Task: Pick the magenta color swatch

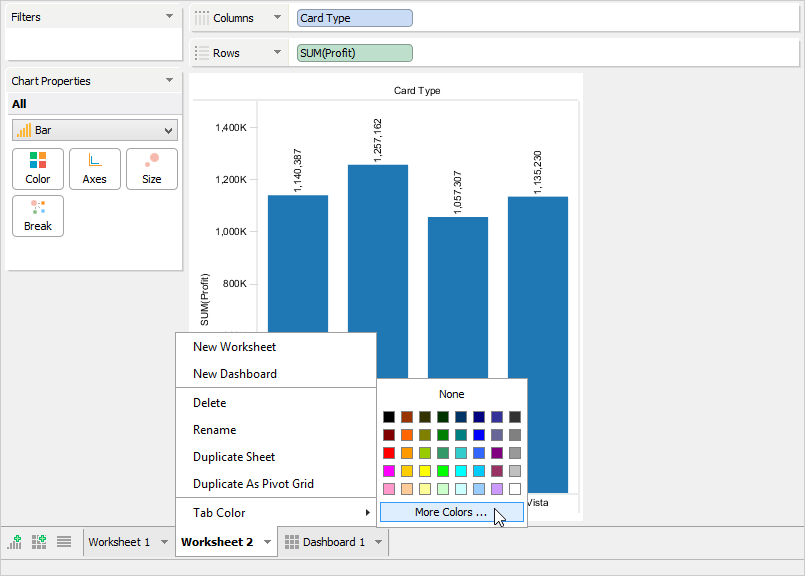Action: (389, 471)
